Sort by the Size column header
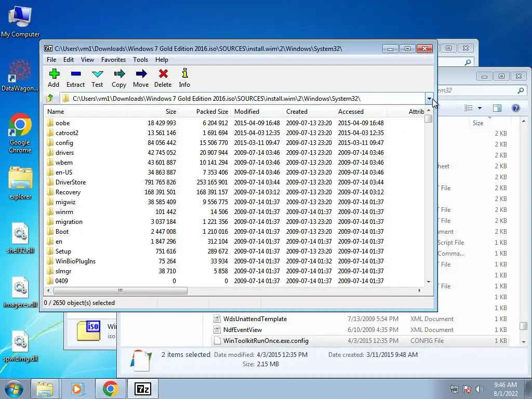 tap(153, 111)
